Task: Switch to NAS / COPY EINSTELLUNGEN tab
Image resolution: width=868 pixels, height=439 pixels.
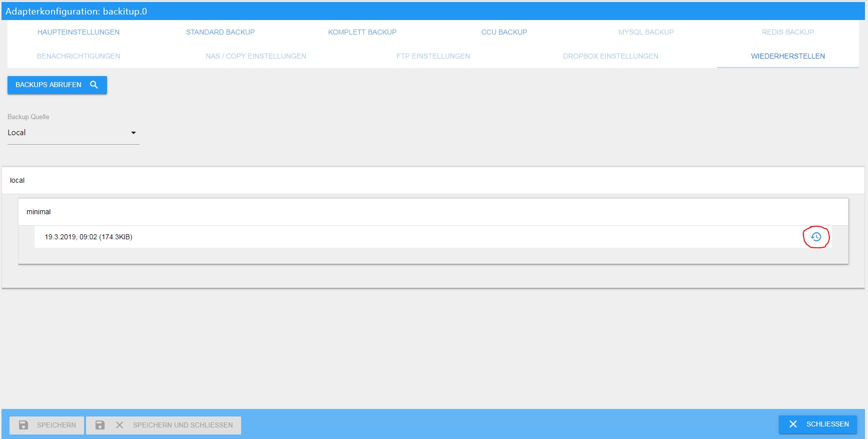Action: (256, 56)
